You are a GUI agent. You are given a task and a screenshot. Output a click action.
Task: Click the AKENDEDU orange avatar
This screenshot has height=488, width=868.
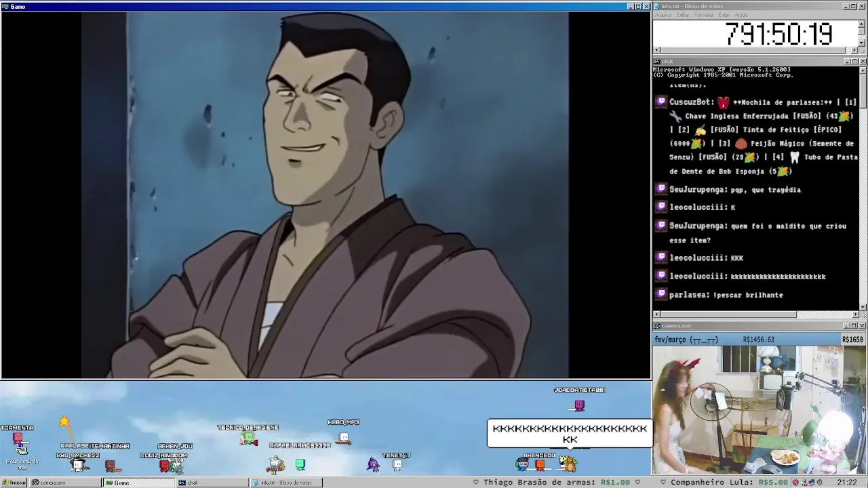540,465
